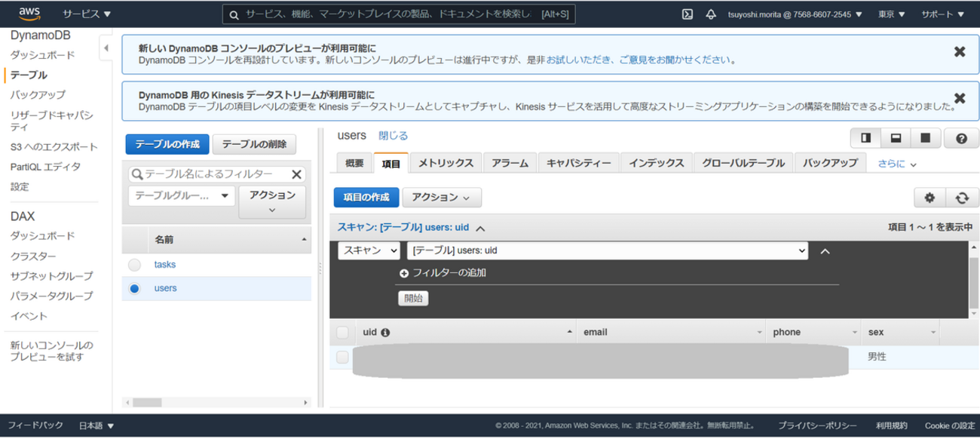Collapse the scan header section
This screenshot has width=980, height=439.
click(480, 228)
